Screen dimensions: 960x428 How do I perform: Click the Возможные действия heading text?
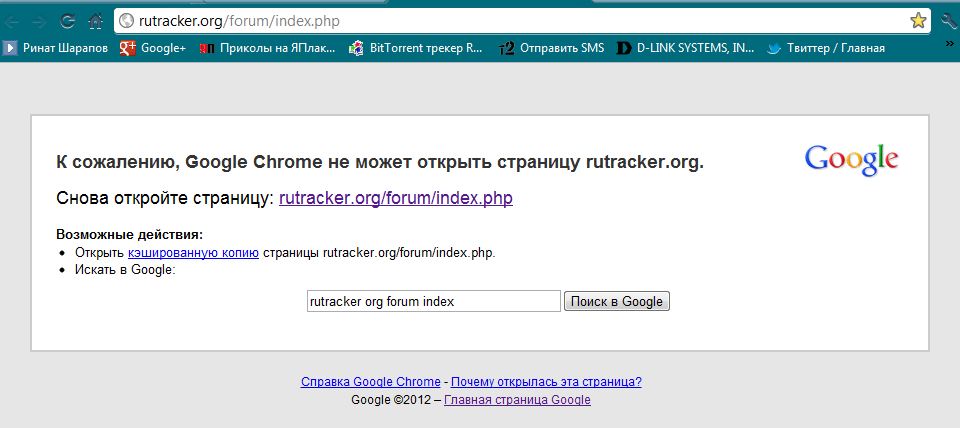129,235
